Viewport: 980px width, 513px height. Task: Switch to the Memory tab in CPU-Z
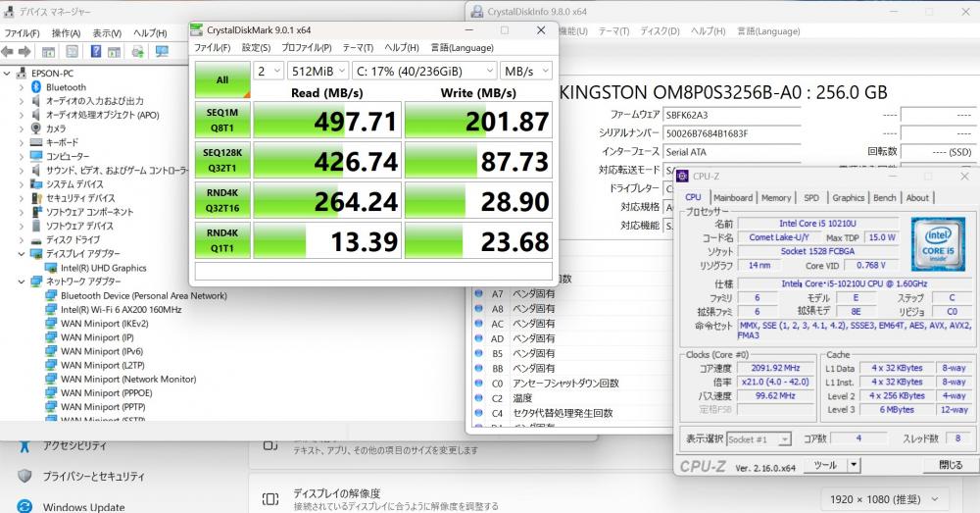[x=775, y=198]
